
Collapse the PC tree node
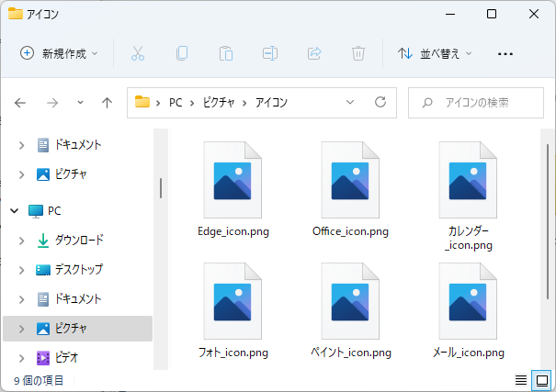15,211
